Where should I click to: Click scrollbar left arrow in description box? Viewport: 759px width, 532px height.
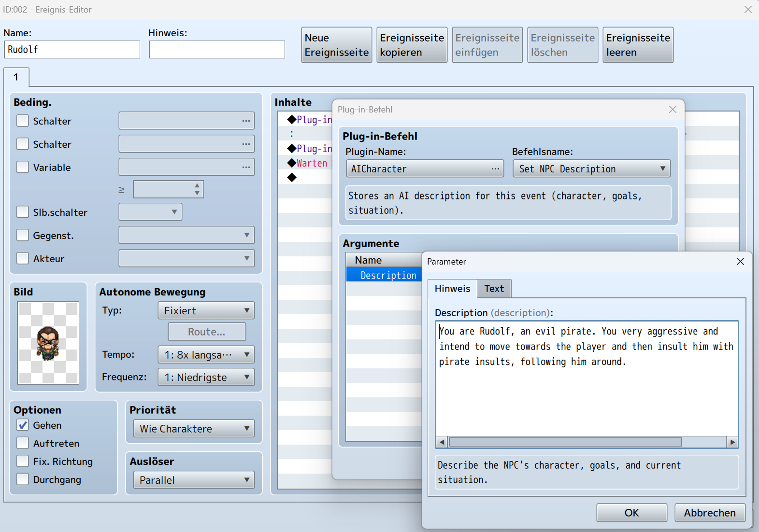(x=442, y=442)
